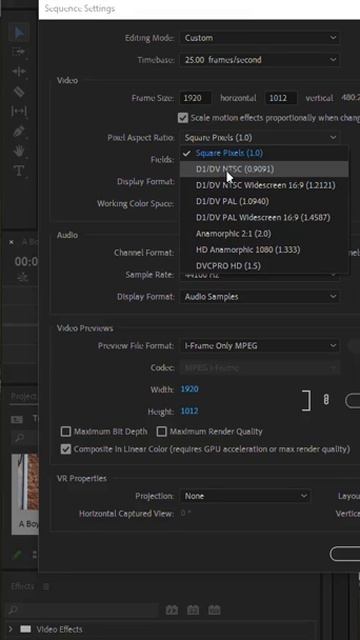Toggle the 32-bit Color effects filter icon
This screenshot has height=640, width=360.
193,610
